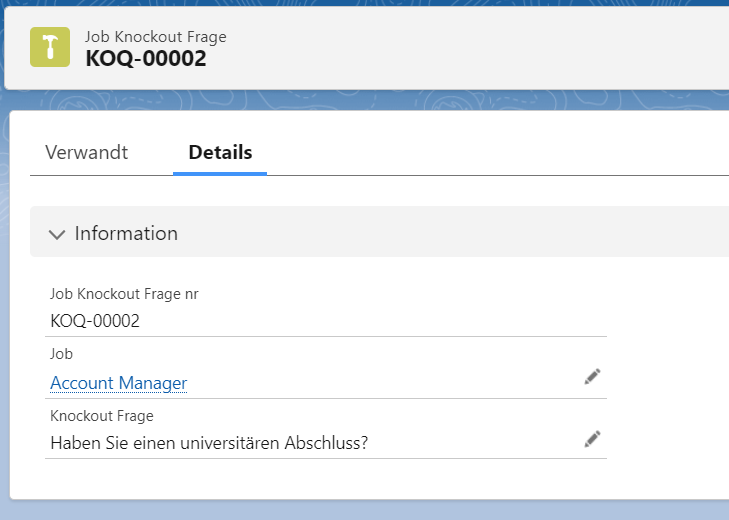Open the Account Manager job link
729x520 pixels.
[118, 383]
